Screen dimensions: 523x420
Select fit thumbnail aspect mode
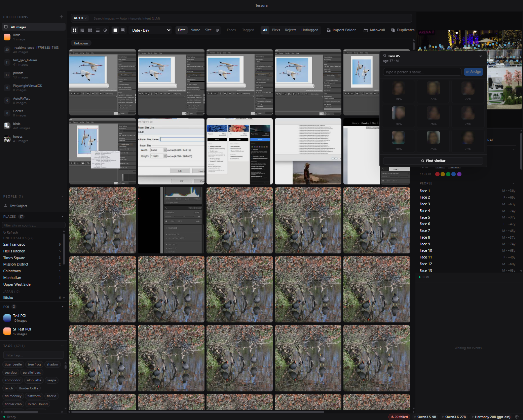[123, 30]
